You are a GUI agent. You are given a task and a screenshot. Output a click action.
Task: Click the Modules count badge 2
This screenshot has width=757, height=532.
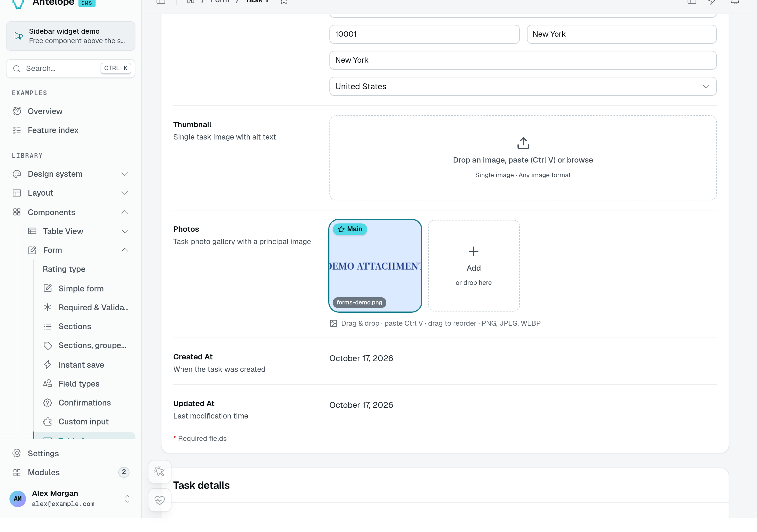[x=124, y=472]
